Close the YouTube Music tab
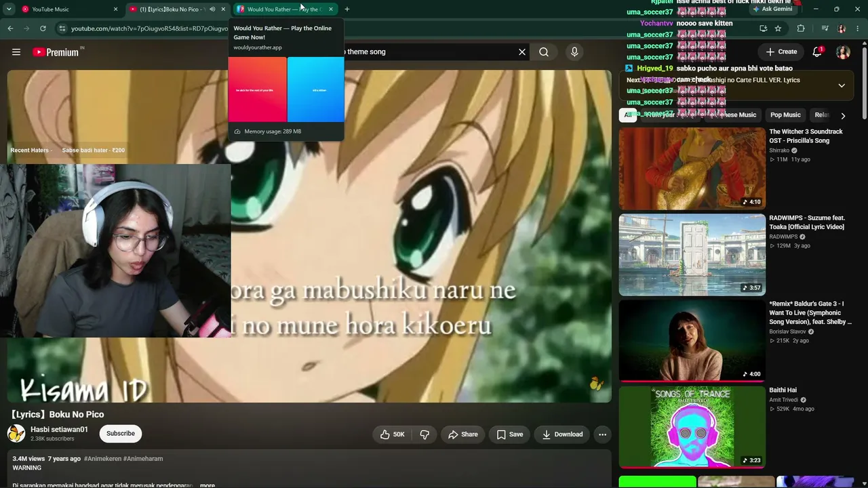Screen dimensions: 868x488 click(115, 9)
